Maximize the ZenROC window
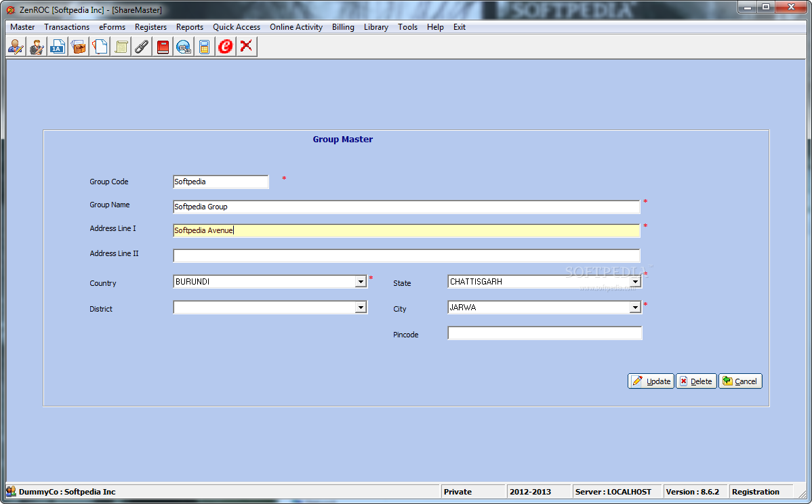The height and width of the screenshot is (504, 812). [x=765, y=7]
